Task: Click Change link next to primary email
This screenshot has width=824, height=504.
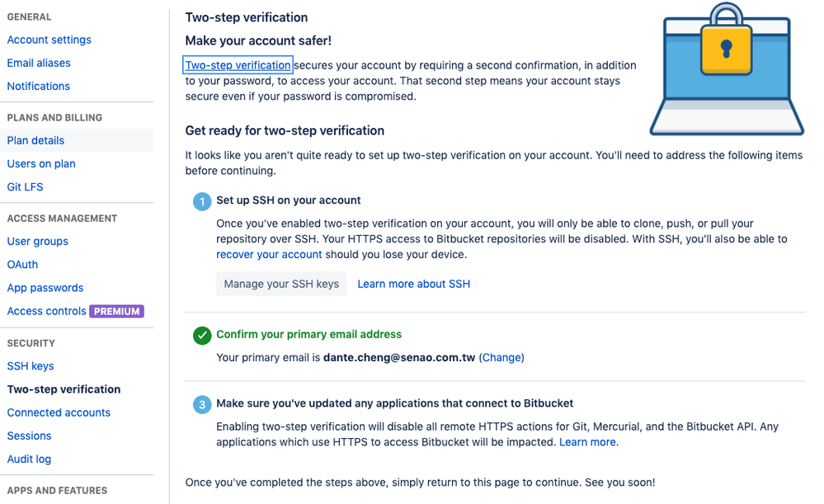Action: (x=501, y=358)
